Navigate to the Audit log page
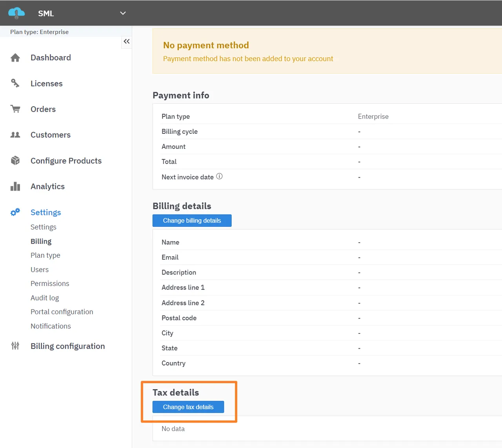 (x=45, y=297)
